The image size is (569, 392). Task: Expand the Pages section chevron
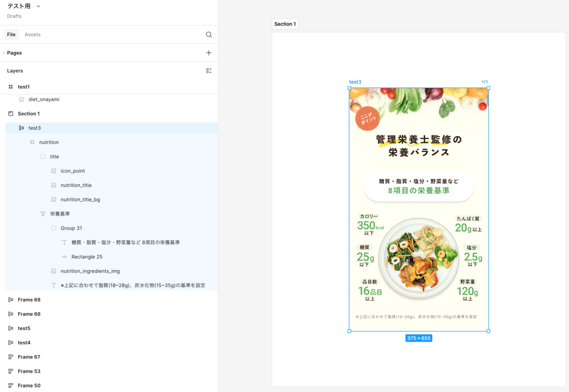tap(3, 53)
